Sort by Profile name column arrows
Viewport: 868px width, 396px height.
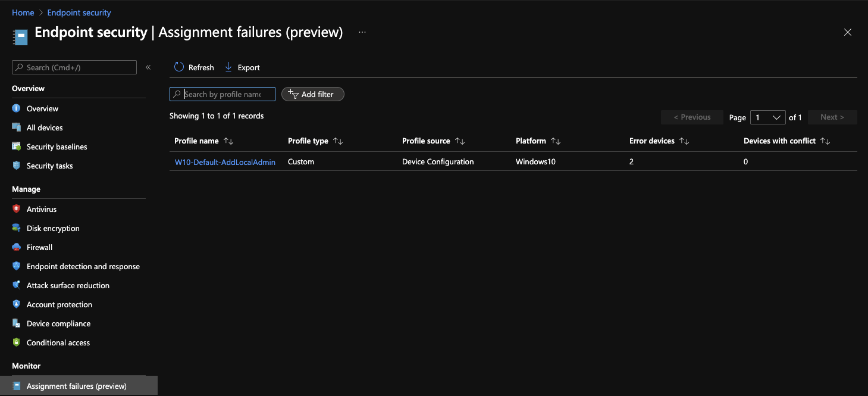click(228, 141)
